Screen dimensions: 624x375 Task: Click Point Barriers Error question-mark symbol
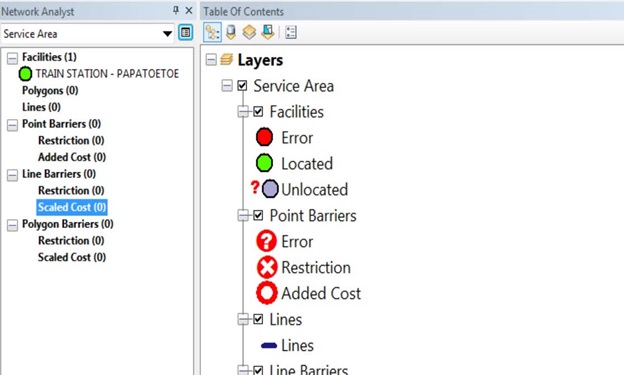point(266,241)
